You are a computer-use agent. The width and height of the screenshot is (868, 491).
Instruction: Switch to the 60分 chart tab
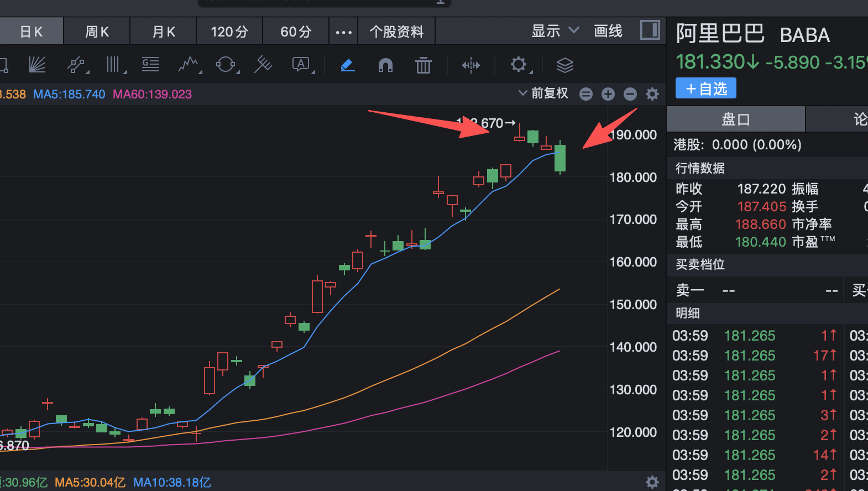tap(296, 32)
